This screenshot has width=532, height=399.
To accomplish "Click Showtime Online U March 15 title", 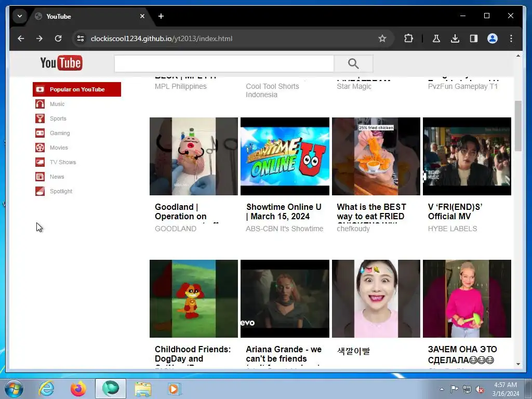I will (284, 212).
